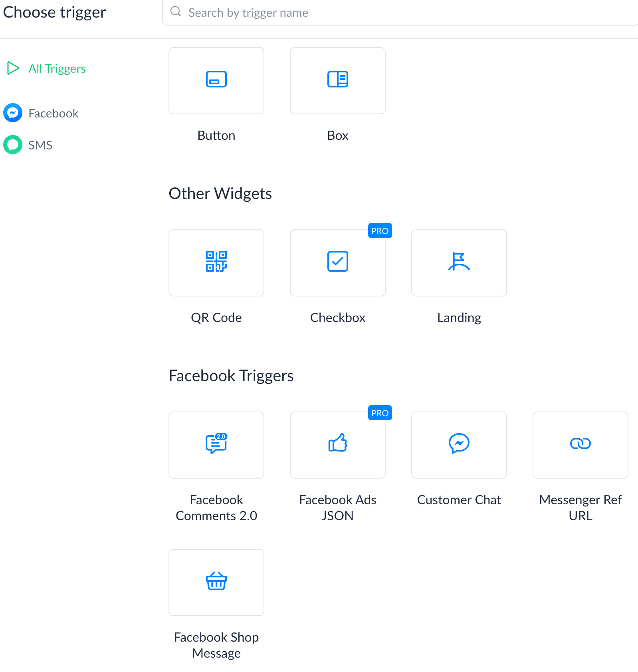This screenshot has width=638, height=672.
Task: Click the Facebook Comments 2.0 label
Action: [216, 508]
